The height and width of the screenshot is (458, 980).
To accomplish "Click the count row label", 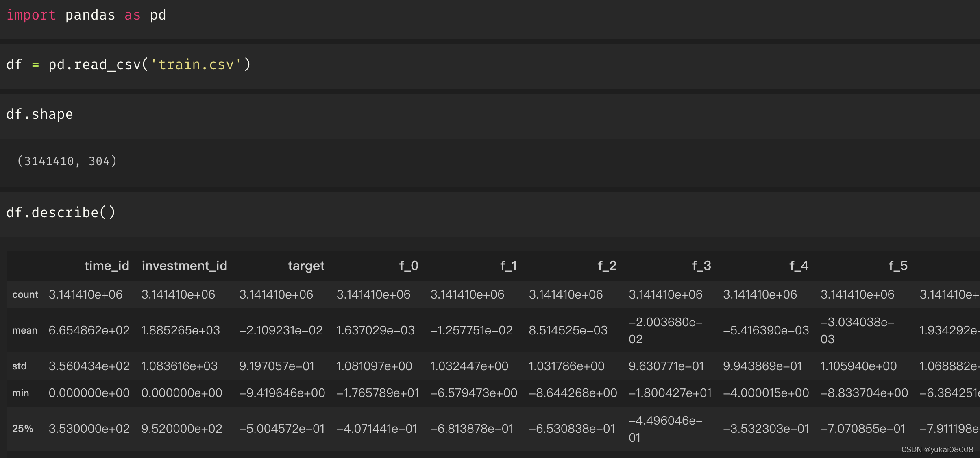I will [x=25, y=294].
